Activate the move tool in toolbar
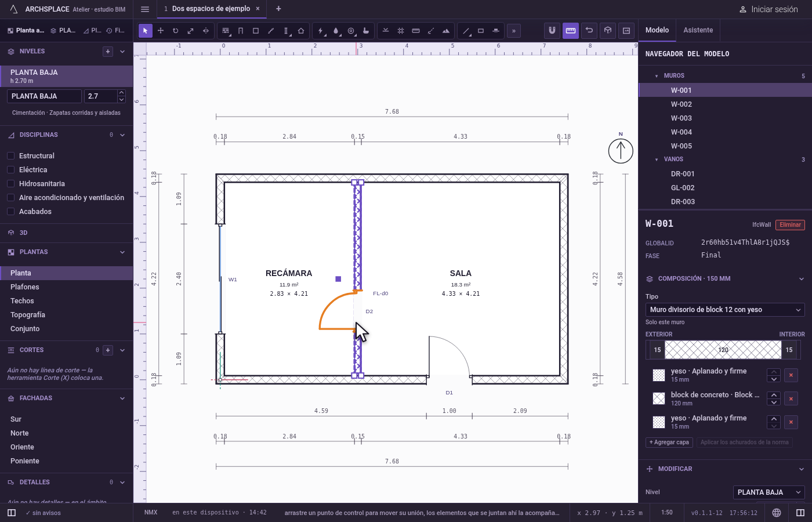812x522 pixels. coord(161,31)
